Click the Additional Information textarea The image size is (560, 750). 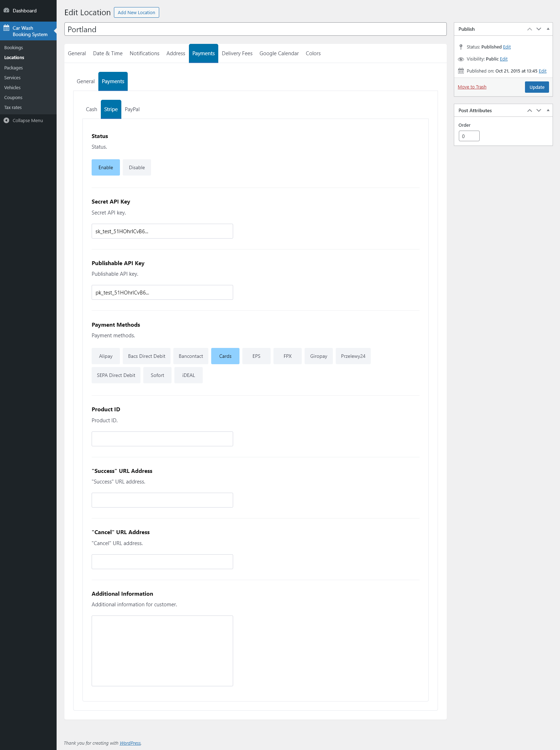162,651
